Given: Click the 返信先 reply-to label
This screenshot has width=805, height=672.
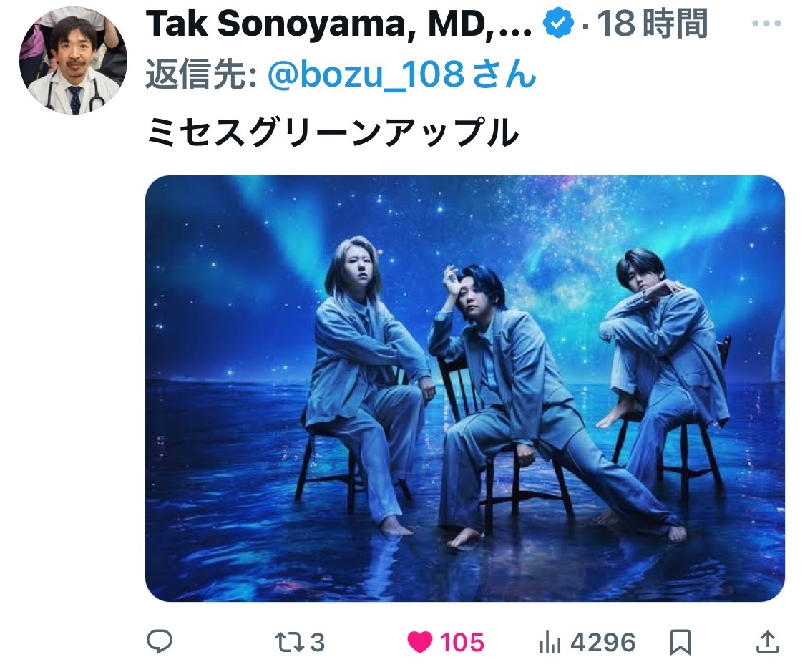Looking at the screenshot, I should pos(201,74).
